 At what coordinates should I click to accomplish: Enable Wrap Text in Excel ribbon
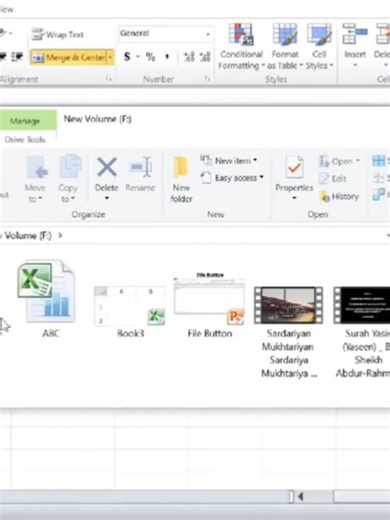click(x=57, y=34)
